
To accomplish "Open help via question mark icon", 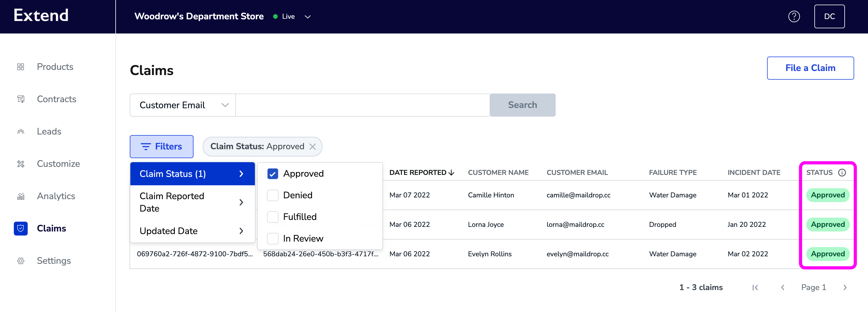I will tap(794, 16).
